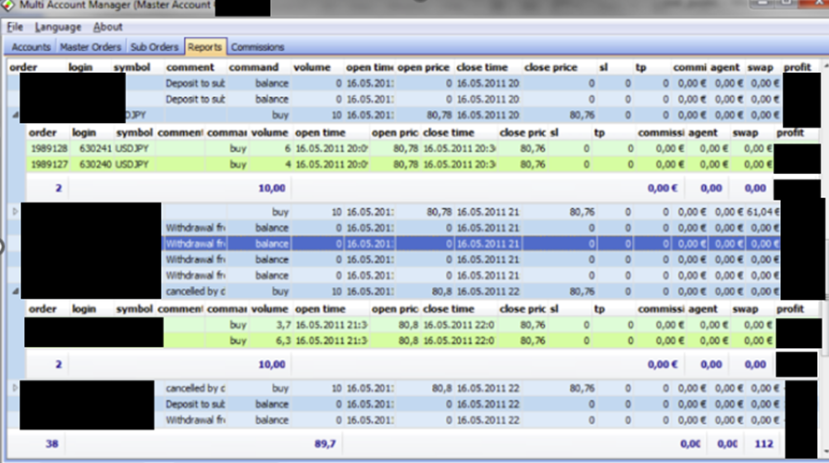The height and width of the screenshot is (463, 829).
Task: Click the 'profit' column header in top grid
Action: click(x=798, y=67)
